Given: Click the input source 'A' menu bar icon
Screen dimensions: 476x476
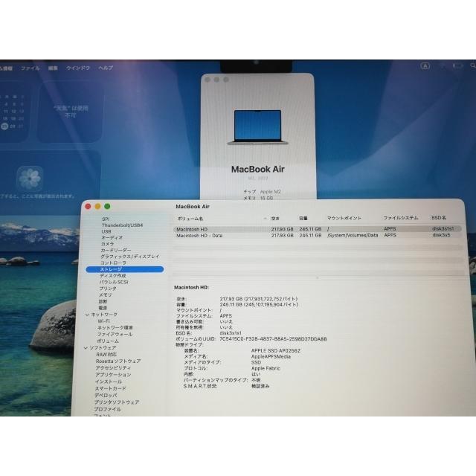Looking at the screenshot, I should [x=425, y=66].
